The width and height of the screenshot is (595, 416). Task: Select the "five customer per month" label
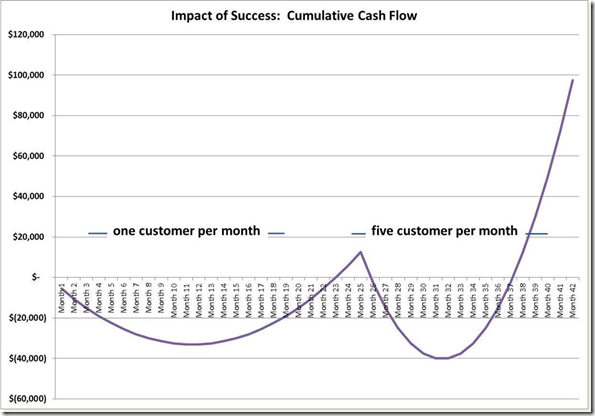444,231
